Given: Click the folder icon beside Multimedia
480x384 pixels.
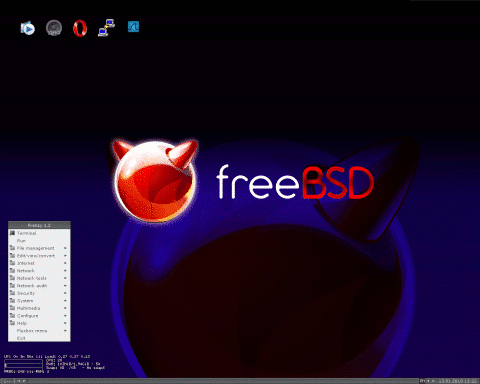Looking at the screenshot, I should 12,308.
